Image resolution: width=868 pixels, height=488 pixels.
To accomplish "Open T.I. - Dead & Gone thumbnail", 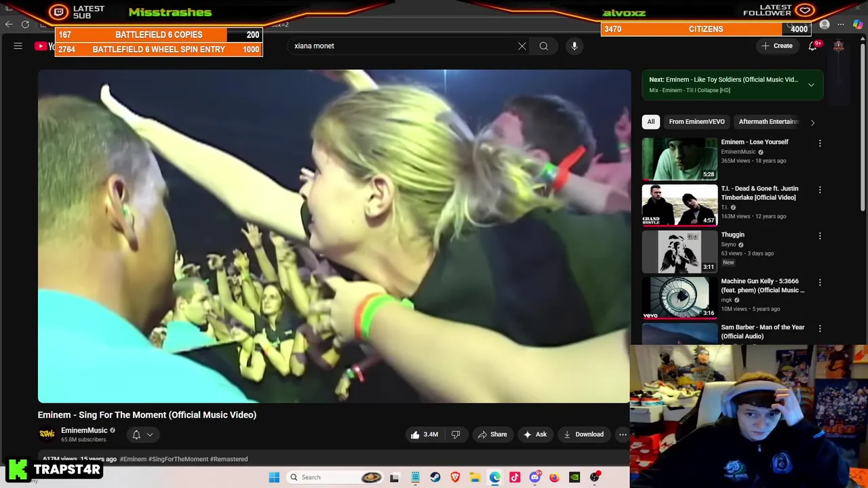I will coord(679,205).
